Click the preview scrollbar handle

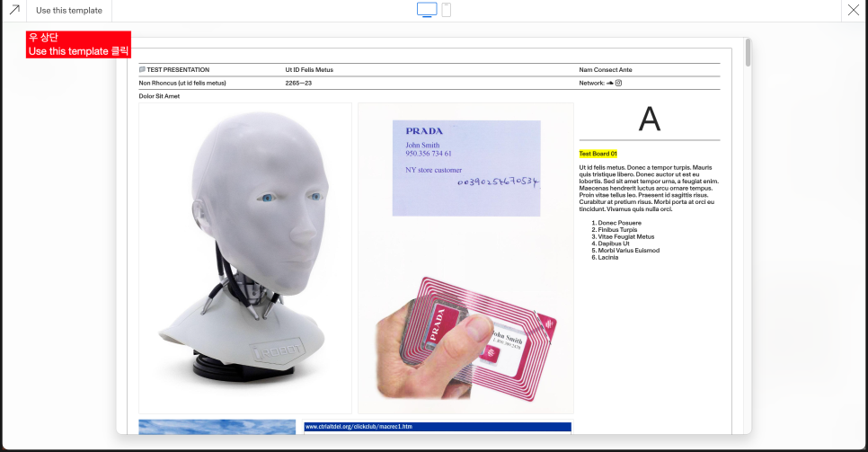(x=748, y=53)
